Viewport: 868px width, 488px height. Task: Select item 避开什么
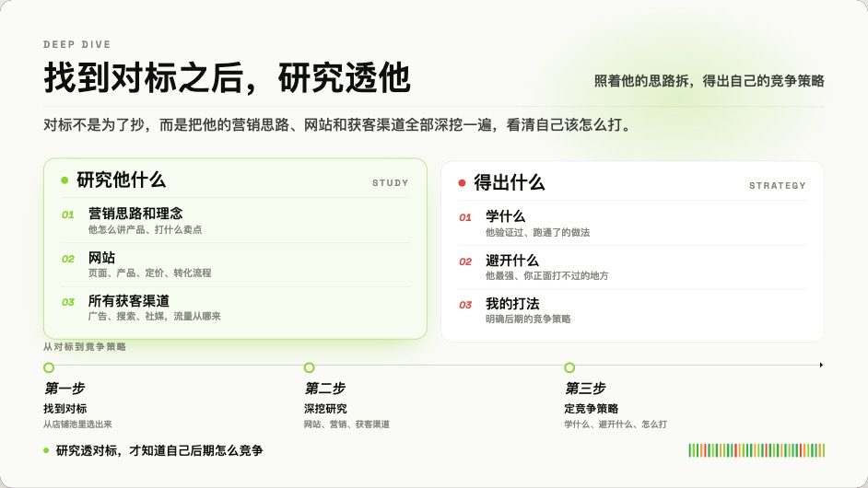coord(512,261)
